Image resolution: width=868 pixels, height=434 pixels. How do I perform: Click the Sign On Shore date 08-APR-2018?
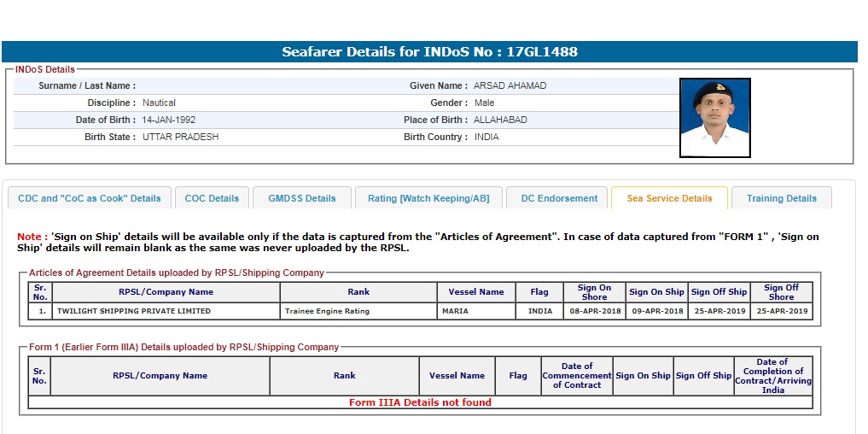594,311
